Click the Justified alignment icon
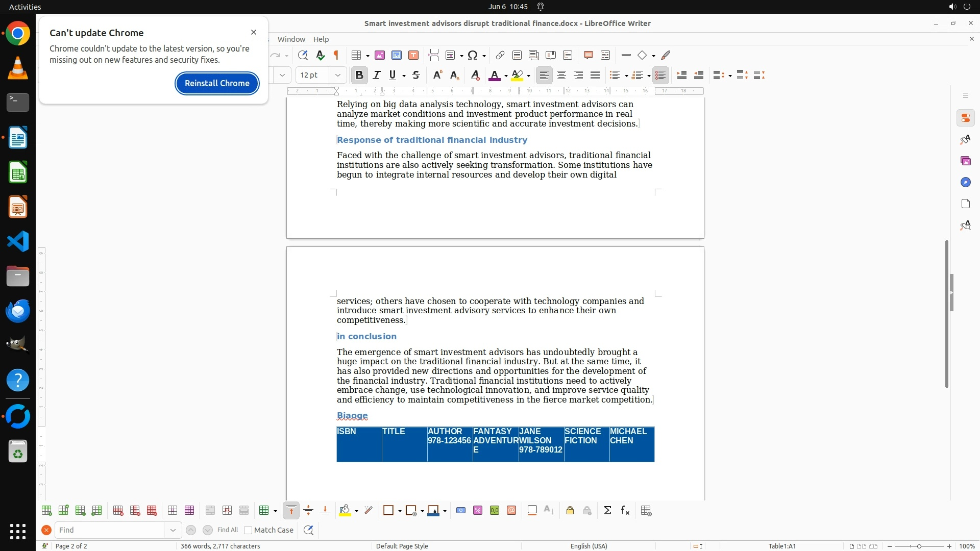980x551 pixels. 595,75
